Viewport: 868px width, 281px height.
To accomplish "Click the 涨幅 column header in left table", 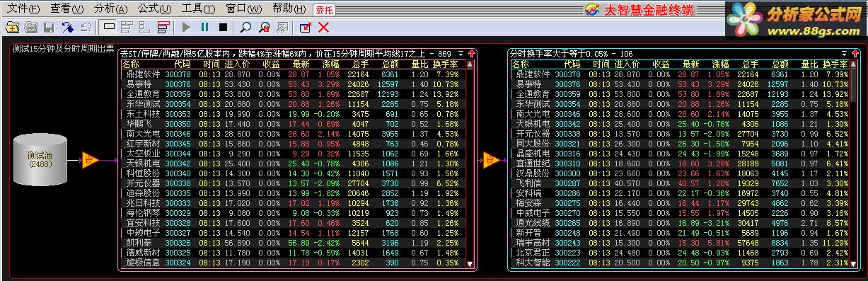I will [329, 64].
